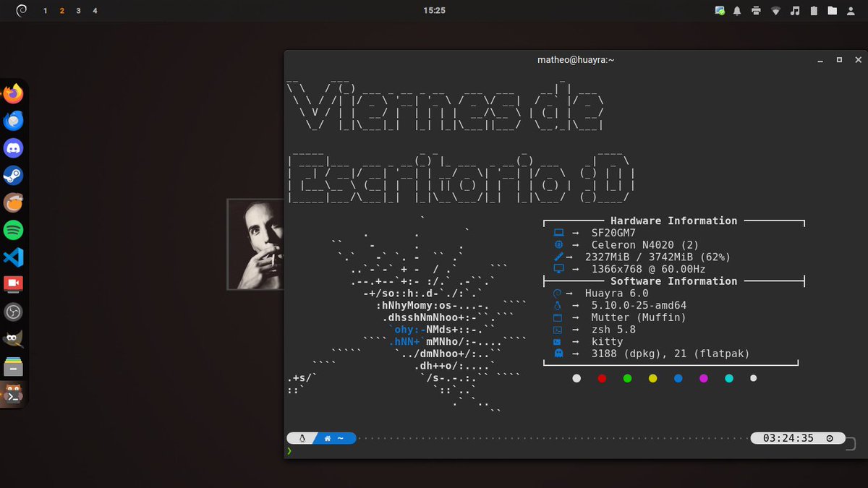
Task: Switch to workspace 4
Action: (x=95, y=11)
